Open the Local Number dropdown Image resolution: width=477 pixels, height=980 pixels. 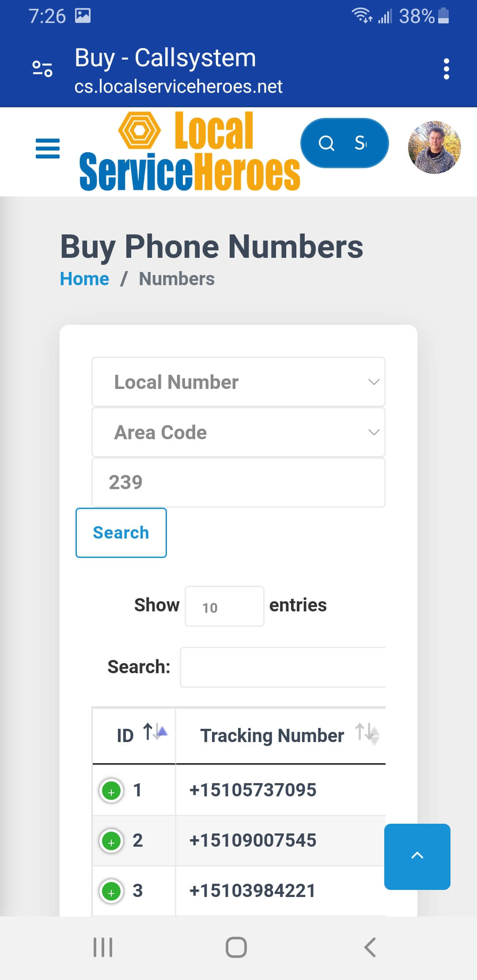click(x=238, y=382)
